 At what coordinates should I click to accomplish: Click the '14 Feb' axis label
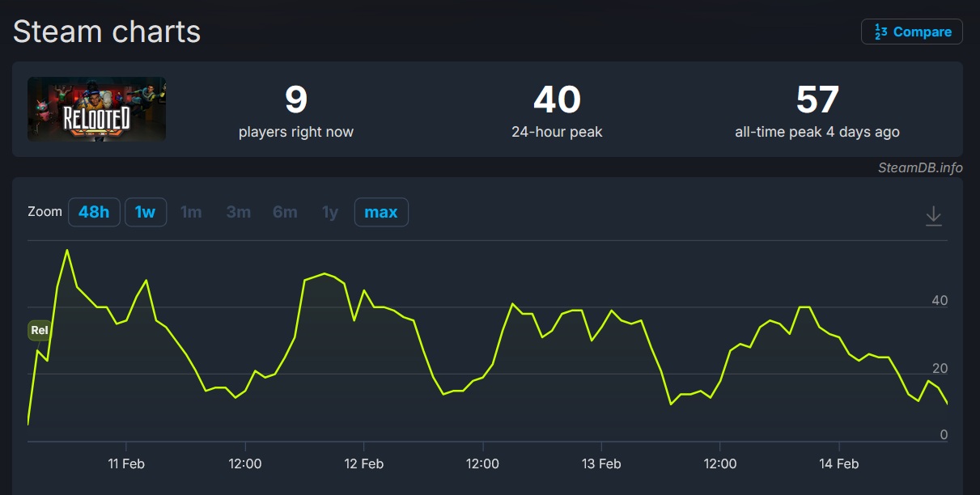(x=839, y=463)
